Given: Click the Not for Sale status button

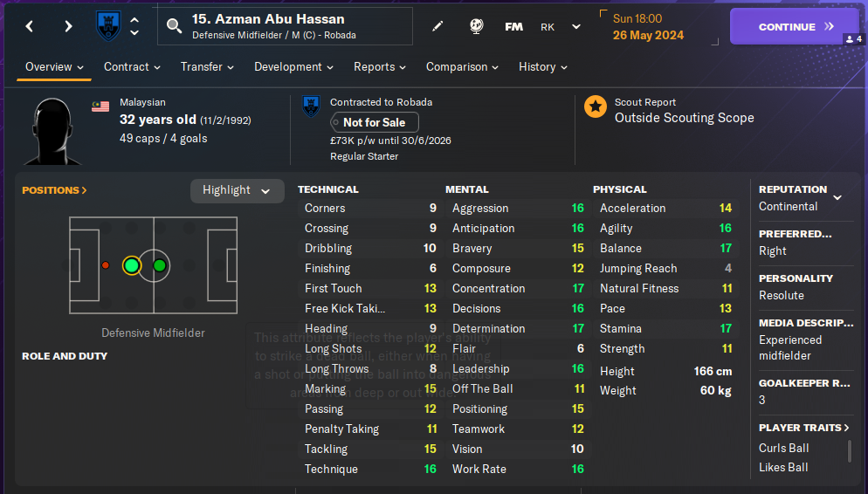Looking at the screenshot, I should 374,123.
